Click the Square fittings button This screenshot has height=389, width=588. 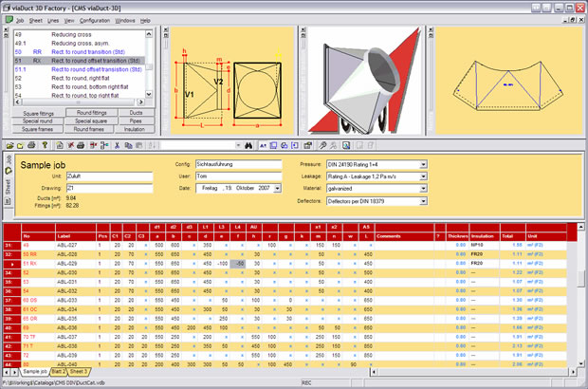point(38,113)
